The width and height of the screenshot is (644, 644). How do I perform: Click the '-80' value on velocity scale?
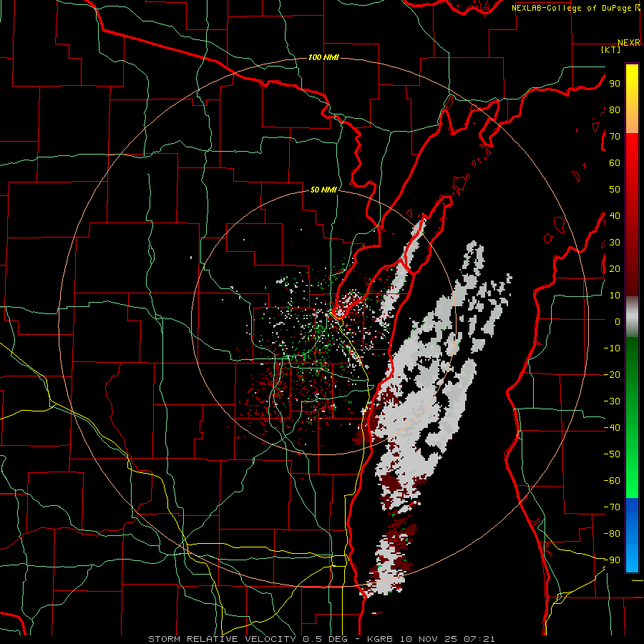point(612,534)
